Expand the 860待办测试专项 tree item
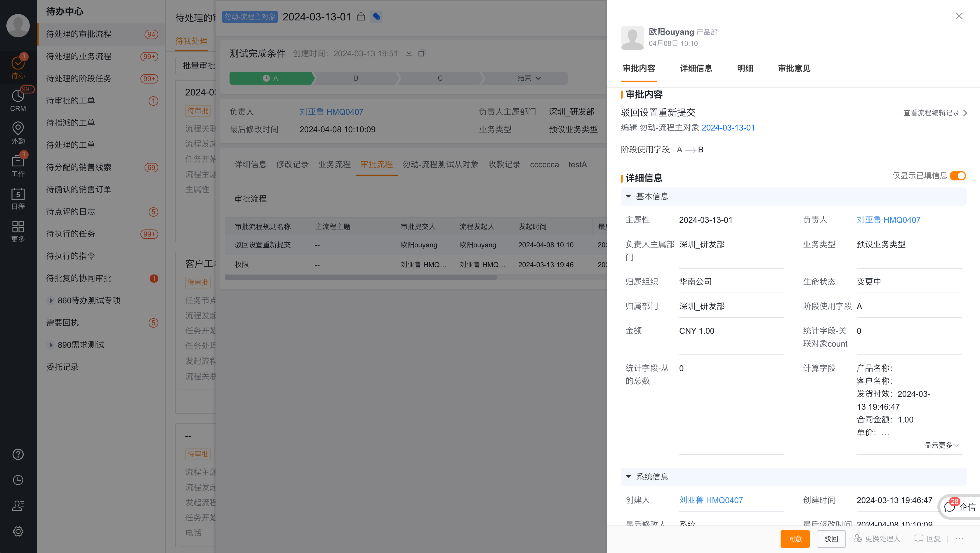980x553 pixels. (x=51, y=300)
